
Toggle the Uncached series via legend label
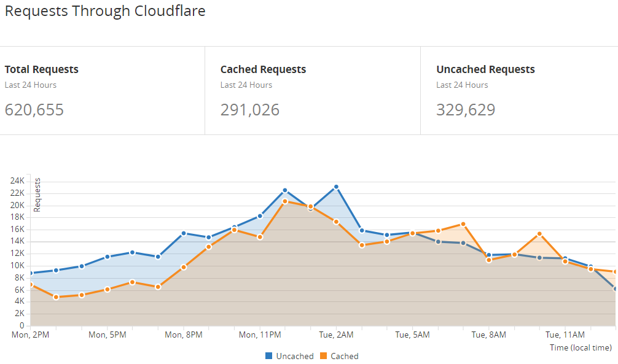coord(295,356)
